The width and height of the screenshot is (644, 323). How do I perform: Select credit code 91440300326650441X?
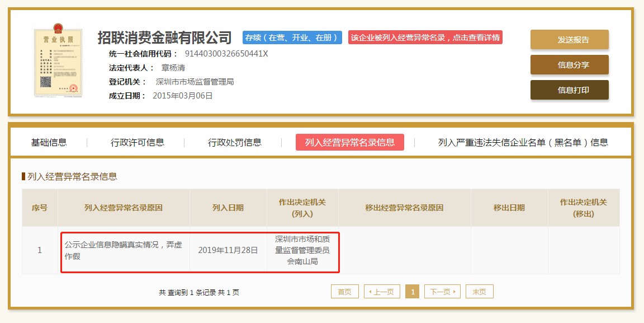pyautogui.click(x=226, y=54)
